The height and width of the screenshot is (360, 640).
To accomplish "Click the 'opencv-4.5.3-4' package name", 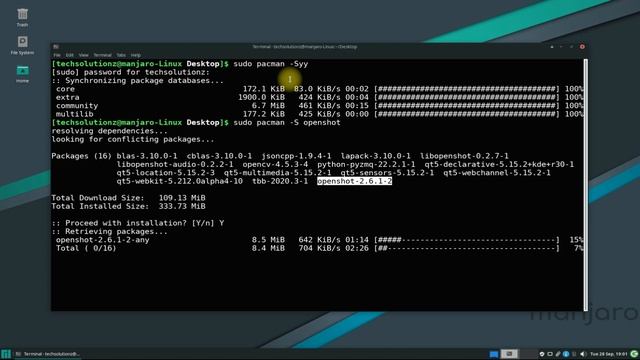I will 275,164.
